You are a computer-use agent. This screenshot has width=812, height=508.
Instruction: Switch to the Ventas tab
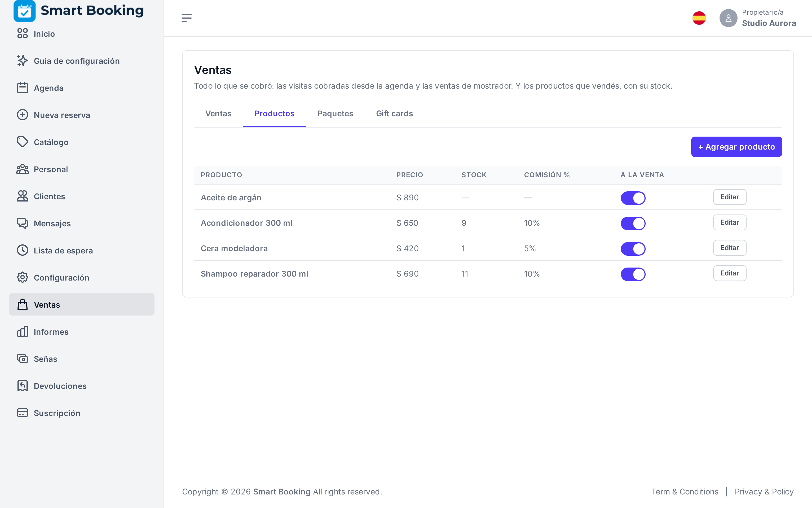click(219, 113)
